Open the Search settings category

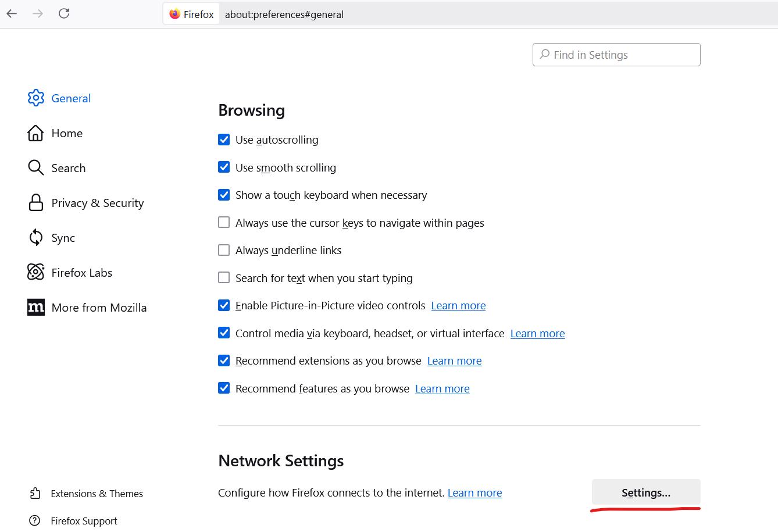[69, 168]
